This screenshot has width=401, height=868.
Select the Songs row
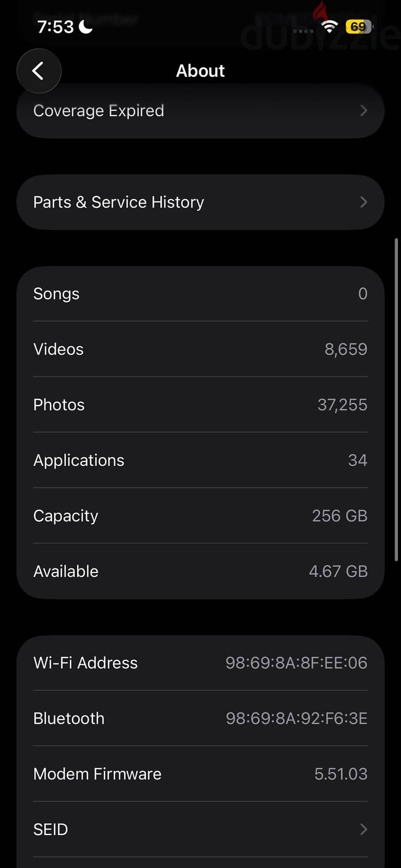point(200,294)
